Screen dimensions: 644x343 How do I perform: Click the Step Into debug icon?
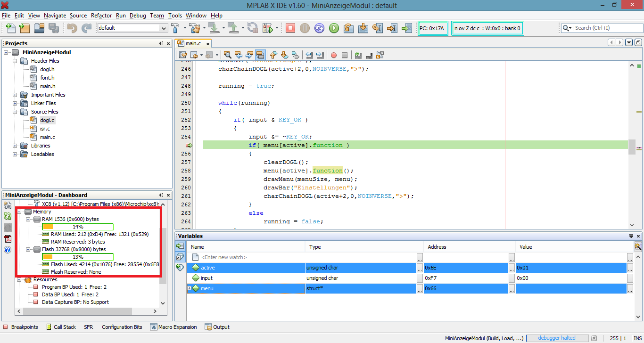coord(363,28)
